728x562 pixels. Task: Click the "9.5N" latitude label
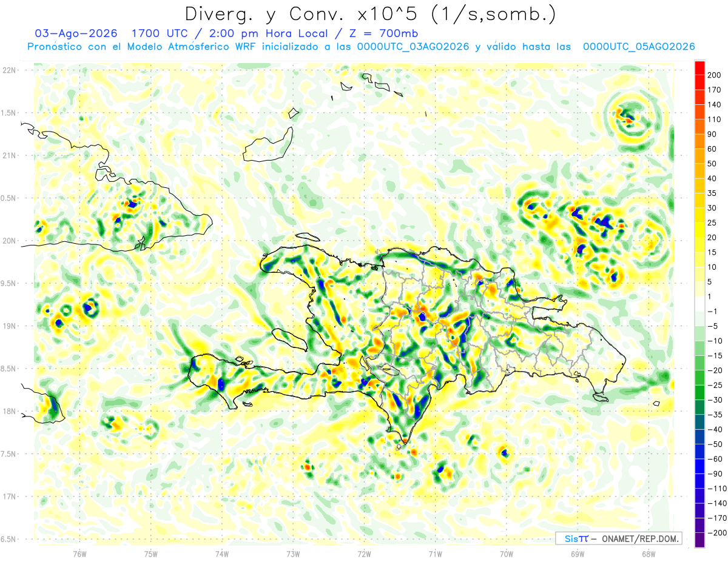click(8, 283)
